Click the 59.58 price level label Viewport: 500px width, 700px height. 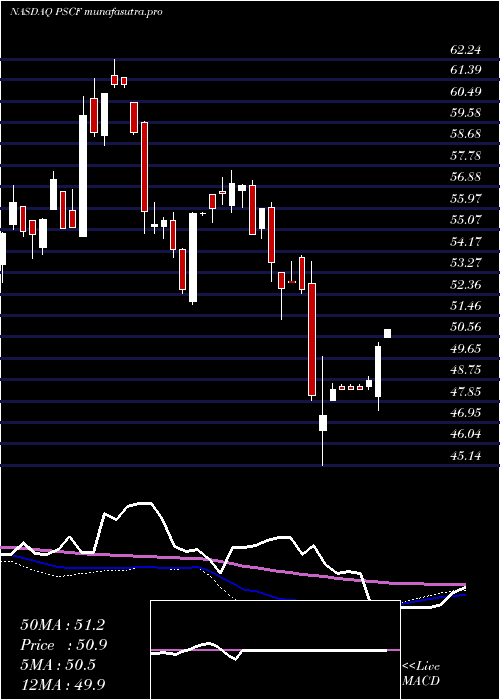point(466,112)
